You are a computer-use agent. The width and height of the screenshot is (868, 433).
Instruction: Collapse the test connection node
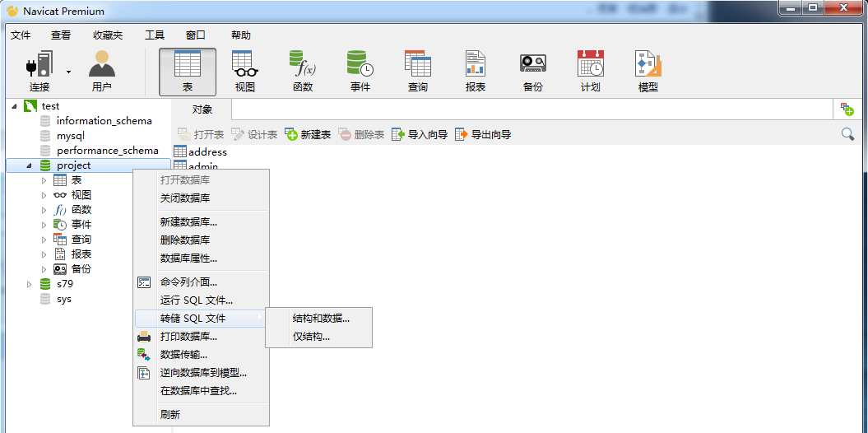pos(14,106)
